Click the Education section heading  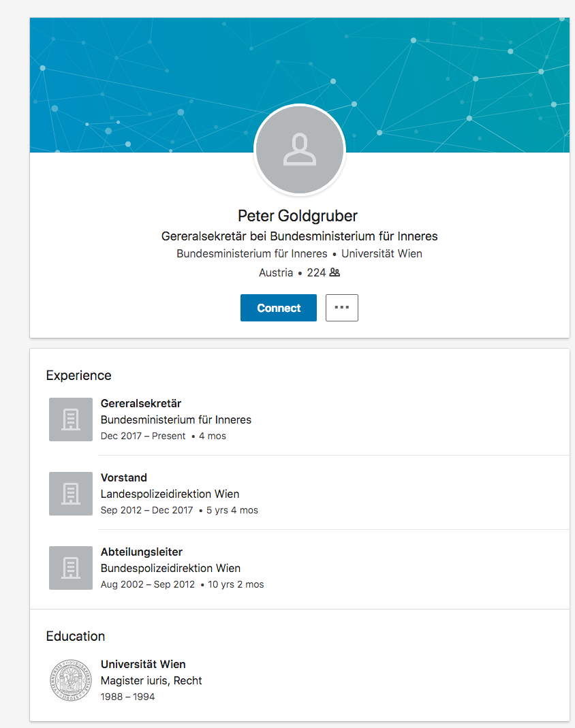click(x=75, y=636)
